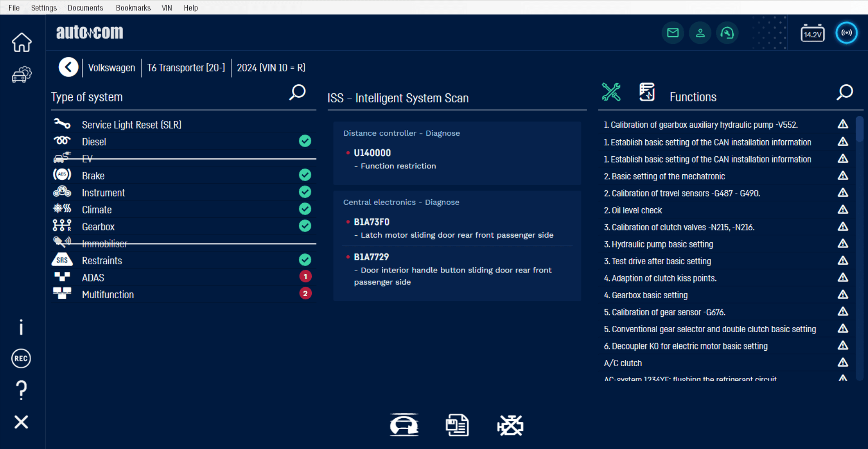Select Oil level check function
This screenshot has width=868, height=449.
point(636,210)
